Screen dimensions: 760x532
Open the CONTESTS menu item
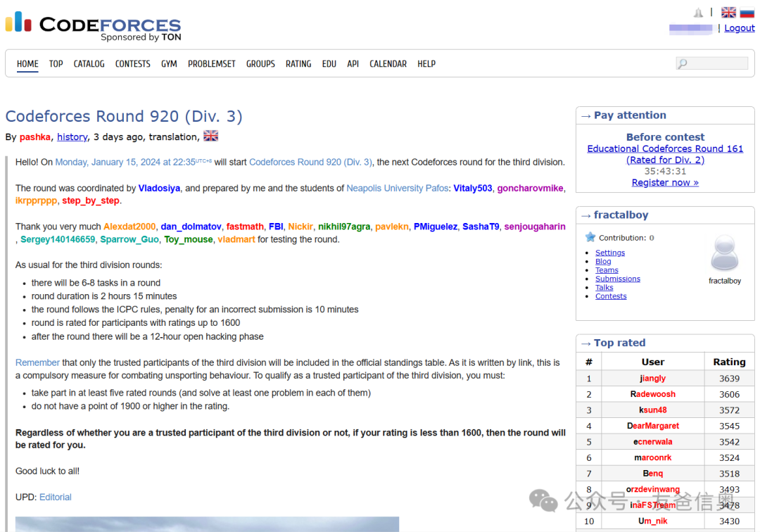(133, 64)
